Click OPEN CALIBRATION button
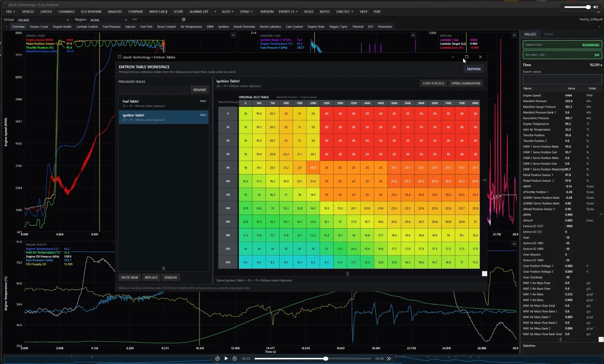This screenshot has height=364, width=604. click(466, 83)
